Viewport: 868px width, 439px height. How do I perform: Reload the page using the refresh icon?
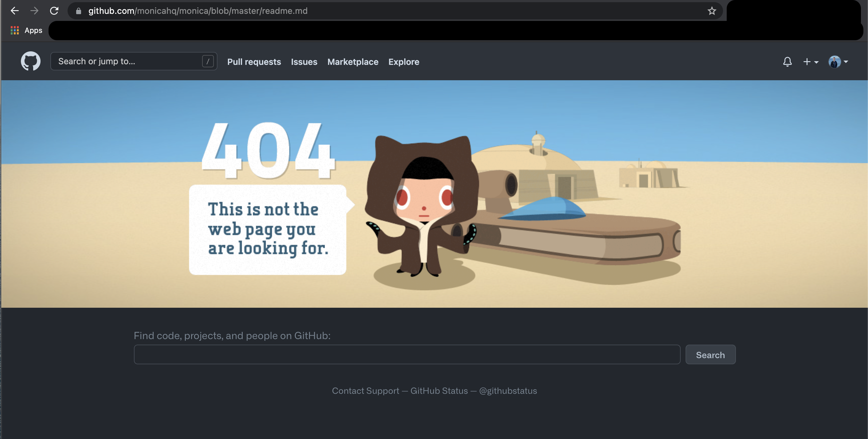54,10
